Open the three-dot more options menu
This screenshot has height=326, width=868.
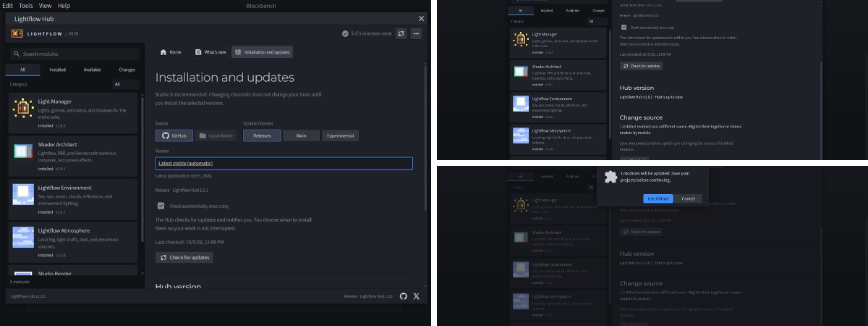click(x=415, y=33)
